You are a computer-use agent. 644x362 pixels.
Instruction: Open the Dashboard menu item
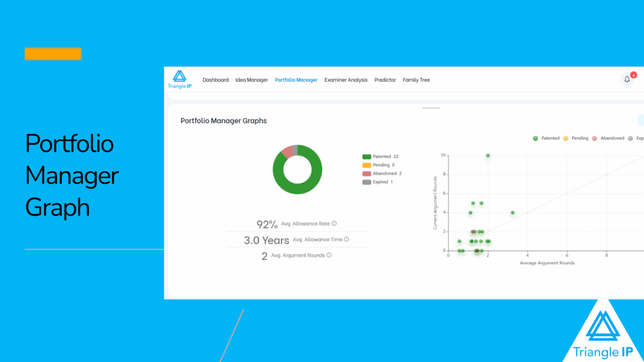pyautogui.click(x=216, y=80)
